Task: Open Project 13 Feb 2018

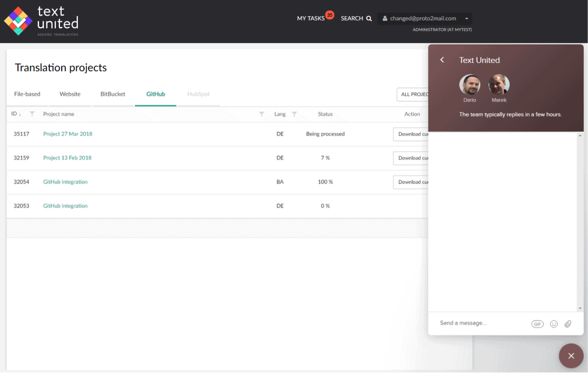Action: click(67, 158)
